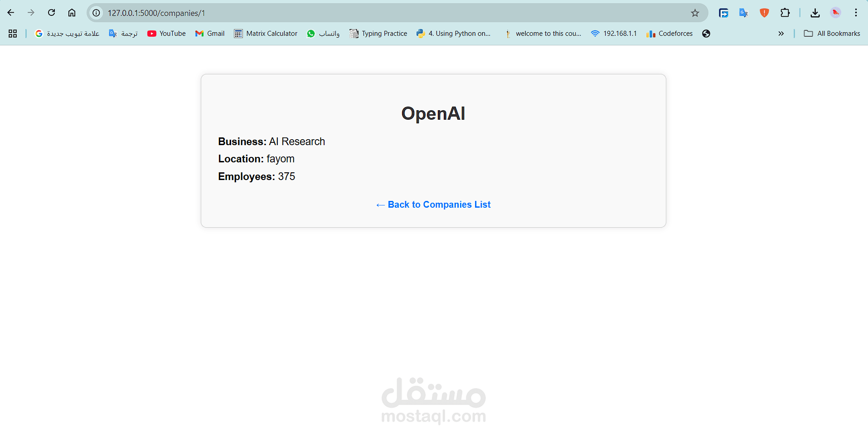Expand the hidden bookmarks overflow chevron
Image resolution: width=868 pixels, height=434 pixels.
781,34
